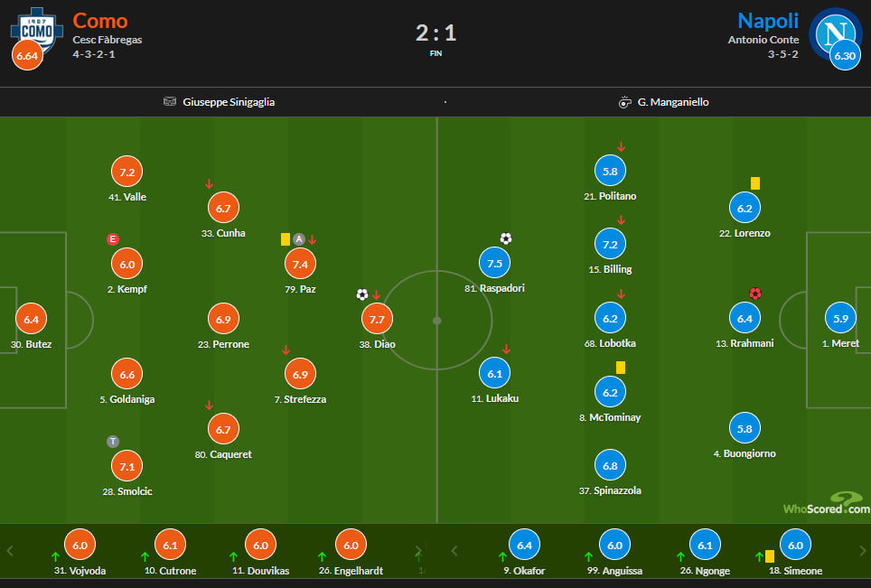The height and width of the screenshot is (588, 871).
Task: Select substitute Okafor's 6.4 rating circle
Action: (524, 545)
